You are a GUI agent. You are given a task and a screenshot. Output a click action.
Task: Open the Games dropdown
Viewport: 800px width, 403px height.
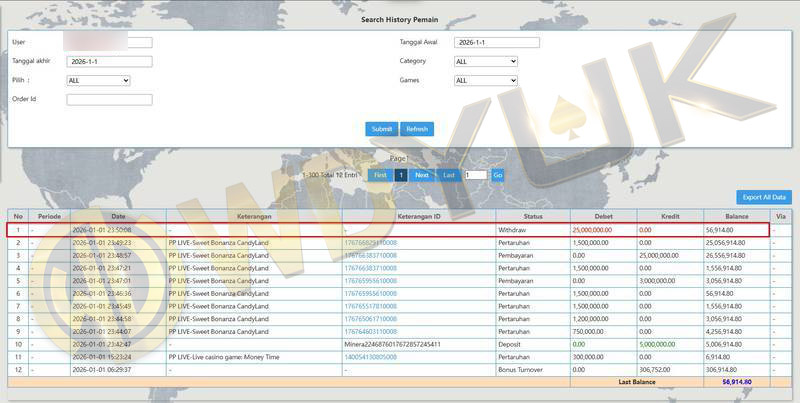(x=485, y=80)
